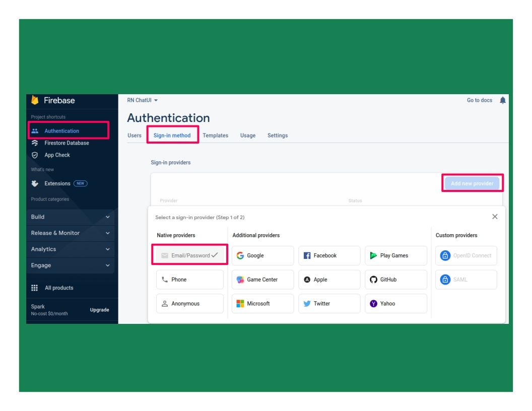Switch to the Settings tab
The width and height of the screenshot is (532, 411).
coord(278,135)
